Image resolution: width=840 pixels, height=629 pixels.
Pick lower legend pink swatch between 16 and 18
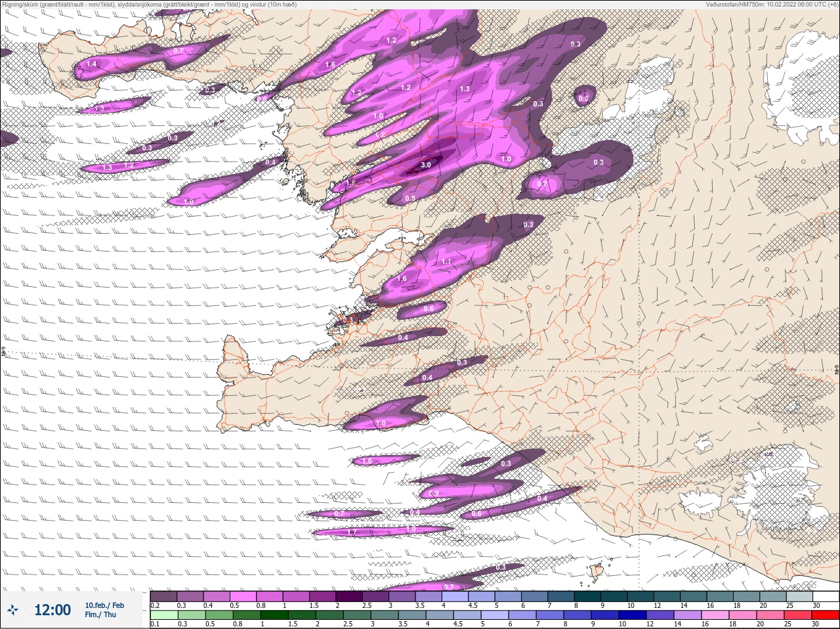pyautogui.click(x=715, y=616)
